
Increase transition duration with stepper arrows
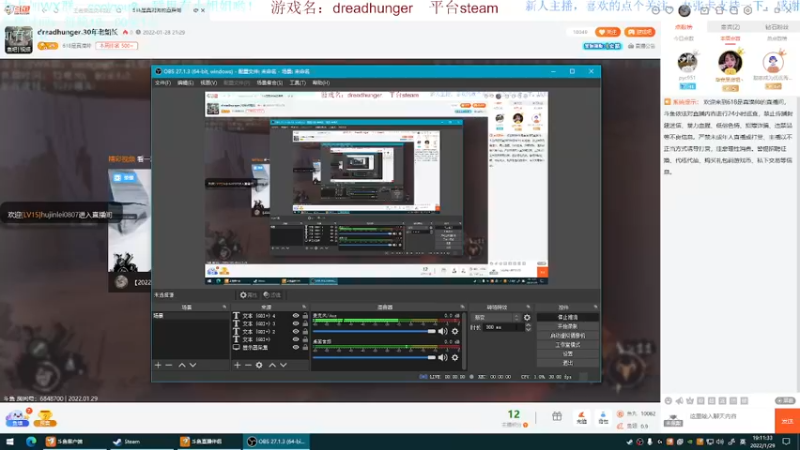tap(528, 326)
